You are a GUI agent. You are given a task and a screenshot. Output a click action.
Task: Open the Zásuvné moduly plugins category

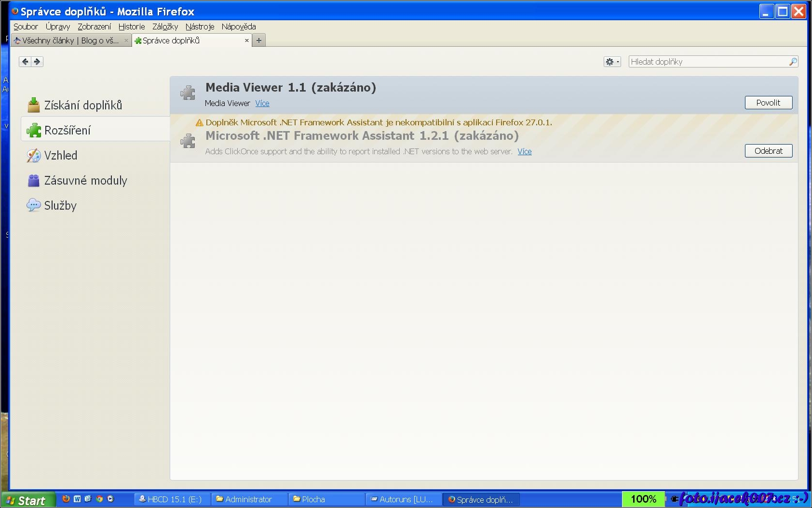[x=85, y=180]
